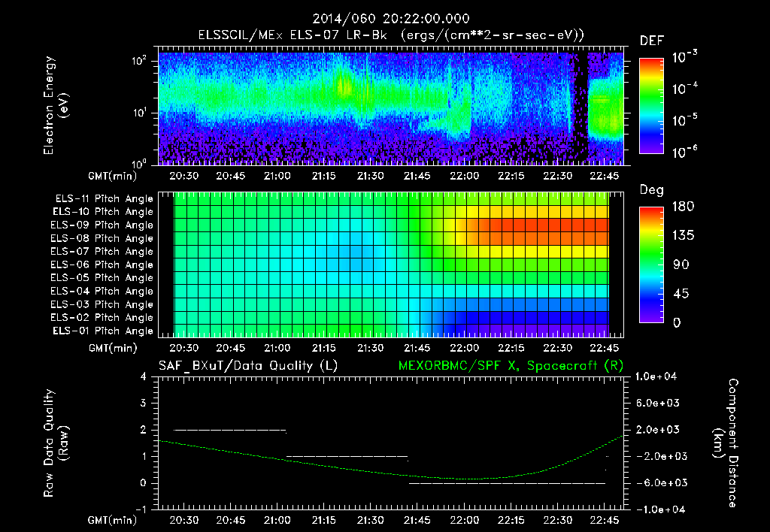The image size is (770, 532).
Task: Click the 10^1 electron energy tick label
Action: coord(138,113)
